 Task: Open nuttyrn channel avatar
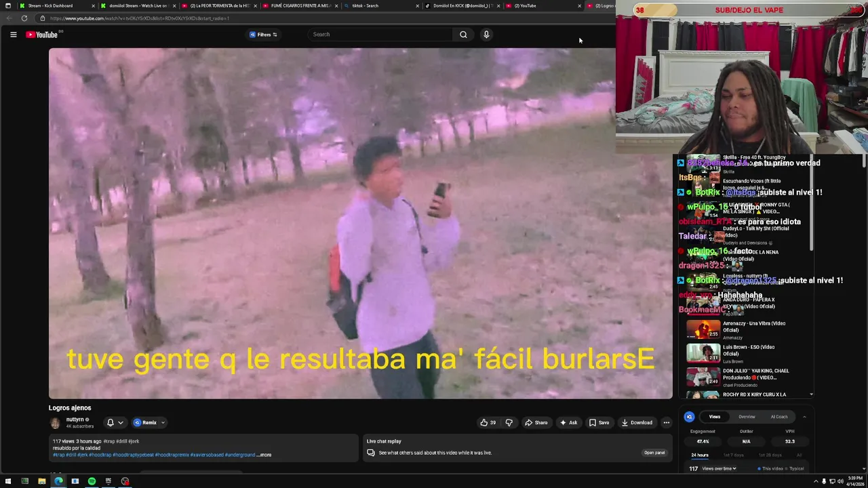pyautogui.click(x=55, y=423)
